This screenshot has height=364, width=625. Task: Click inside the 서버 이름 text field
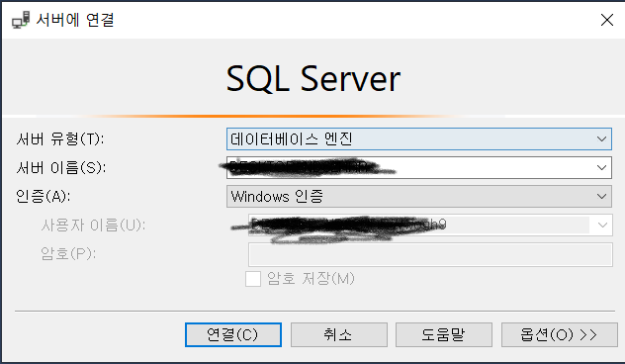pos(409,168)
